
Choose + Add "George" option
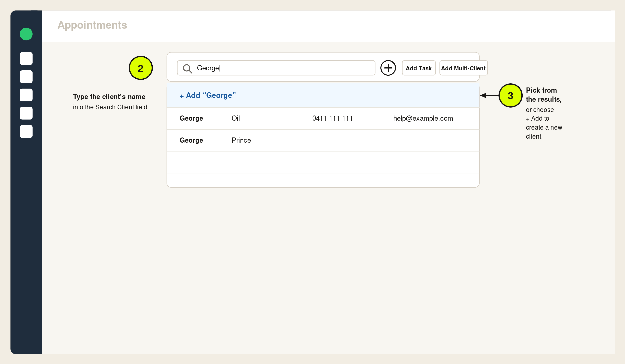pyautogui.click(x=323, y=95)
